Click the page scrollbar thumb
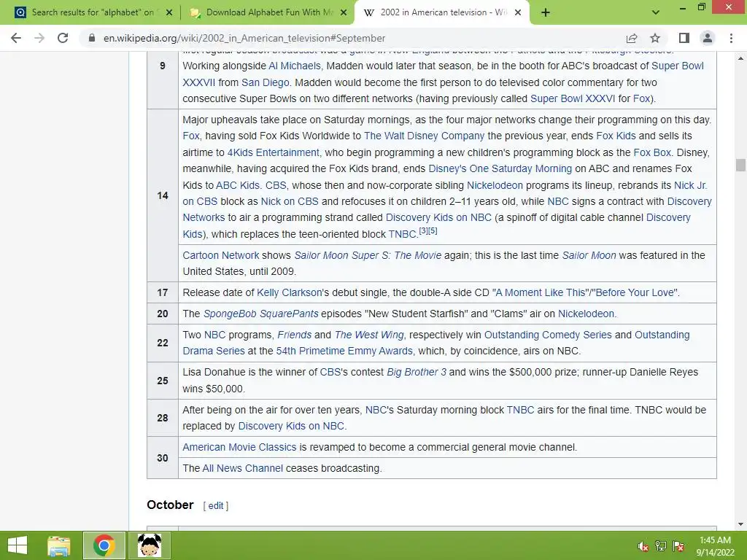 pos(740,165)
